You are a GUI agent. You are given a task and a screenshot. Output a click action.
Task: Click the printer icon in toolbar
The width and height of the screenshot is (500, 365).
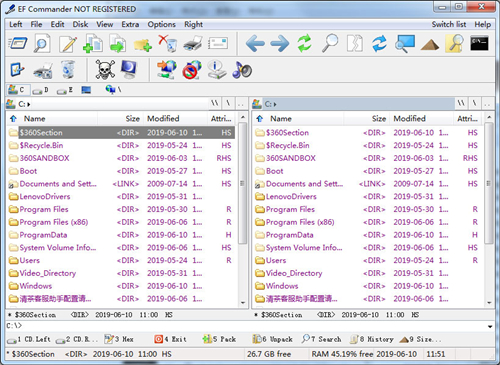click(x=193, y=44)
